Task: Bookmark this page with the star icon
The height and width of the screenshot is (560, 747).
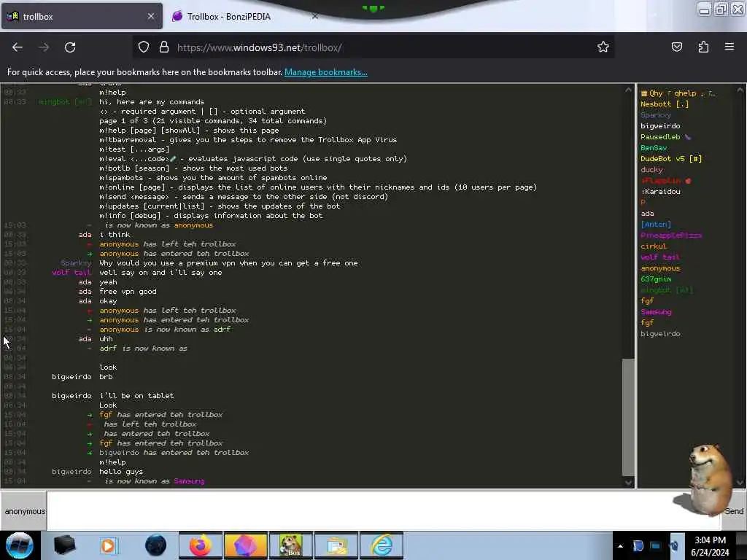Action: [603, 47]
